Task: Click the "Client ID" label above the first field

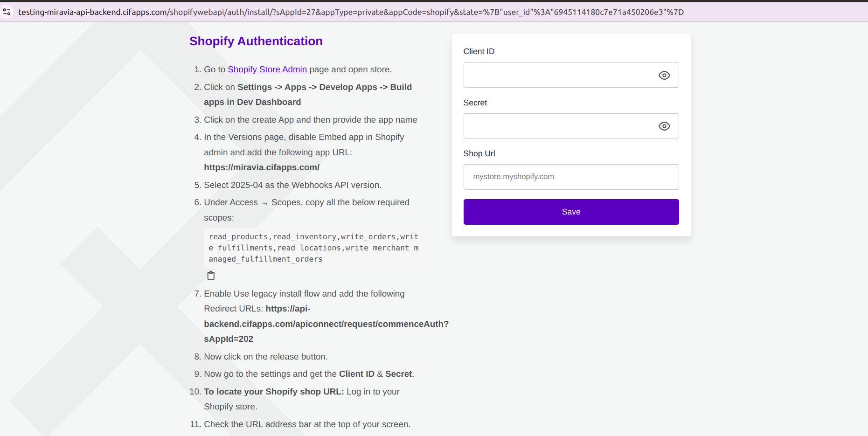Action: [x=479, y=51]
